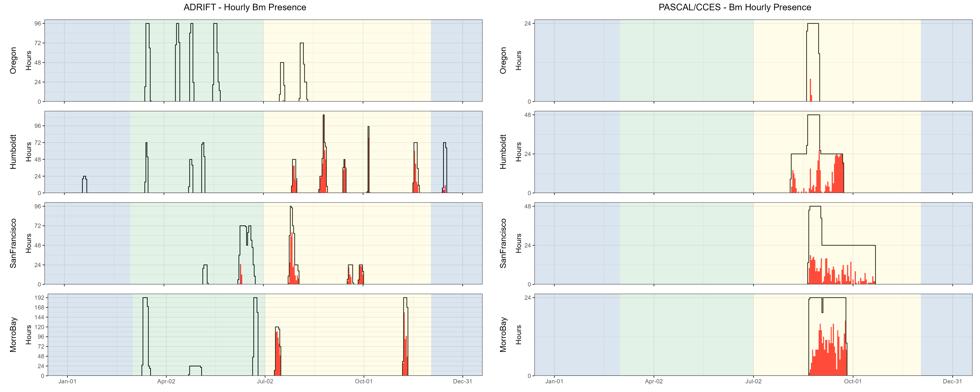Screen dimensions: 980x392
Task: Click the "ADRIFT - Hourly Bm Presence" title
Action: 245,7
